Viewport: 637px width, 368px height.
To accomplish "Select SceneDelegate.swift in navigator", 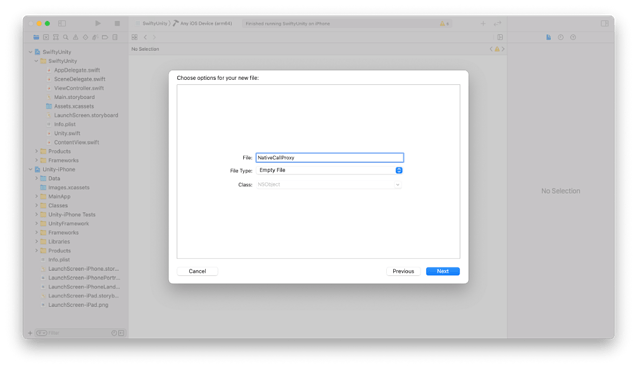I will click(x=80, y=79).
